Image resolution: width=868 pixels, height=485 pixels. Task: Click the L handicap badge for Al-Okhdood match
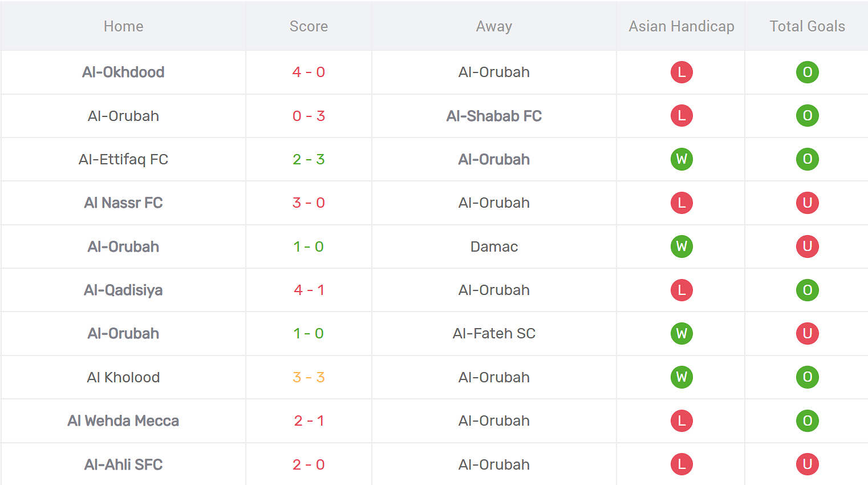pyautogui.click(x=682, y=72)
